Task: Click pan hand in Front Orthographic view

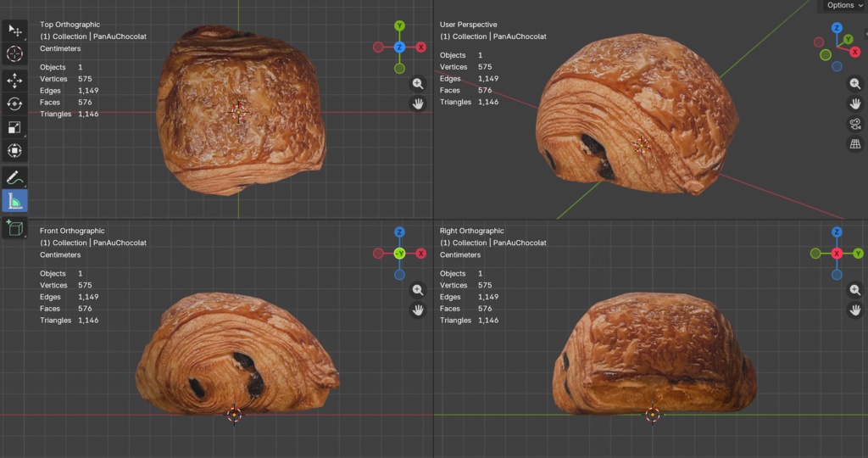Action: 418,310
